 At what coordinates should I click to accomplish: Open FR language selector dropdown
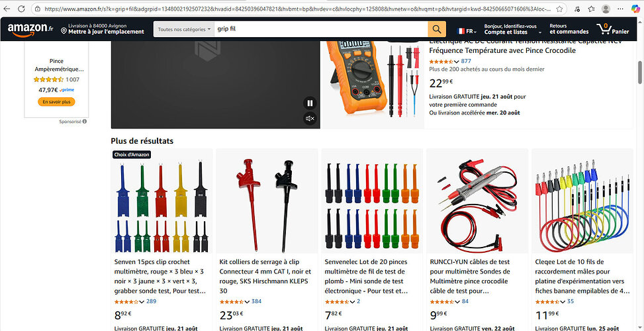[x=467, y=31]
